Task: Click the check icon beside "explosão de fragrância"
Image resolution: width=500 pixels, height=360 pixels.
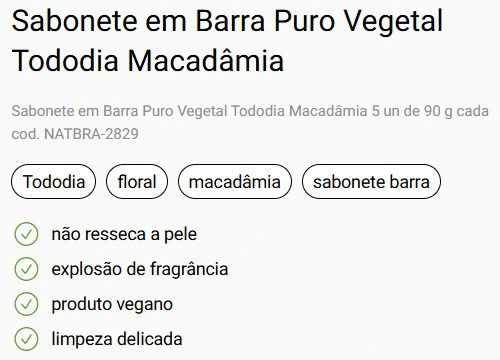Action: pos(26,269)
